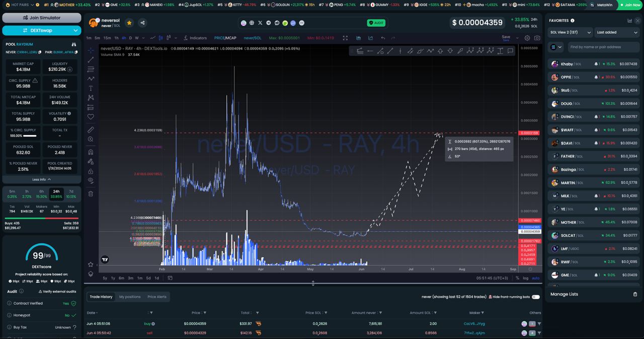This screenshot has width=644, height=339.
Task: Open Indicators menu
Action: [195, 38]
